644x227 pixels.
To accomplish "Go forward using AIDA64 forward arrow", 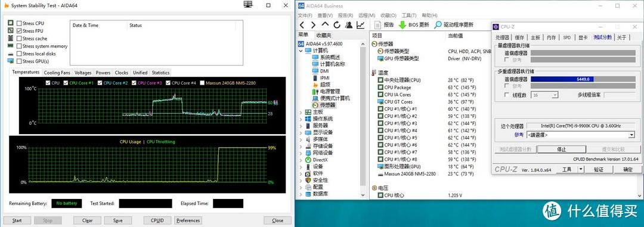I will tap(314, 25).
